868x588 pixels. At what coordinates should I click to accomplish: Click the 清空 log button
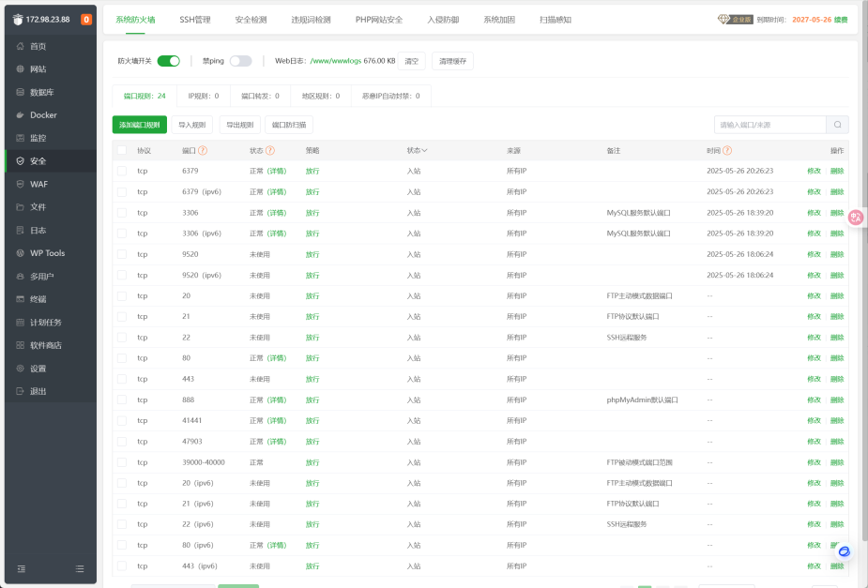tap(411, 61)
